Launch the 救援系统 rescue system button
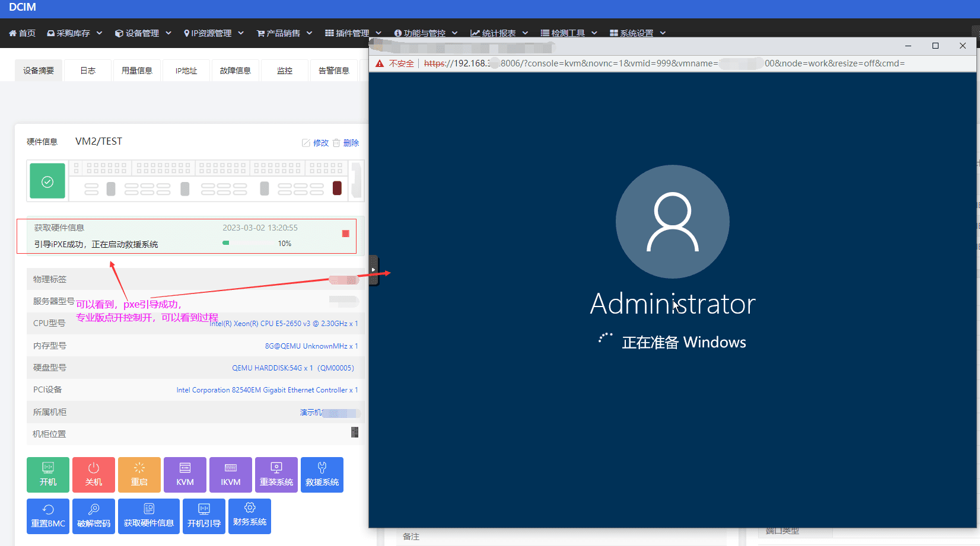The width and height of the screenshot is (980, 546). 322,475
